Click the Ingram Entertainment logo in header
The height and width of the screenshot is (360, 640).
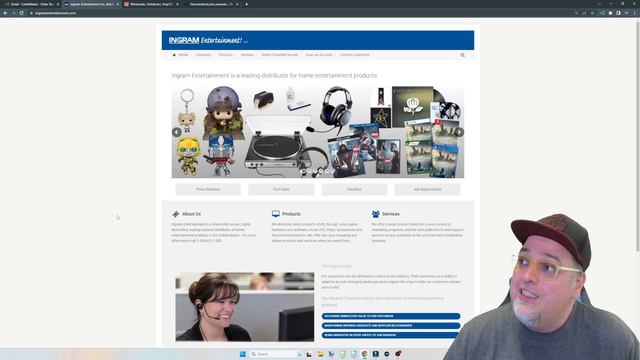[208, 40]
